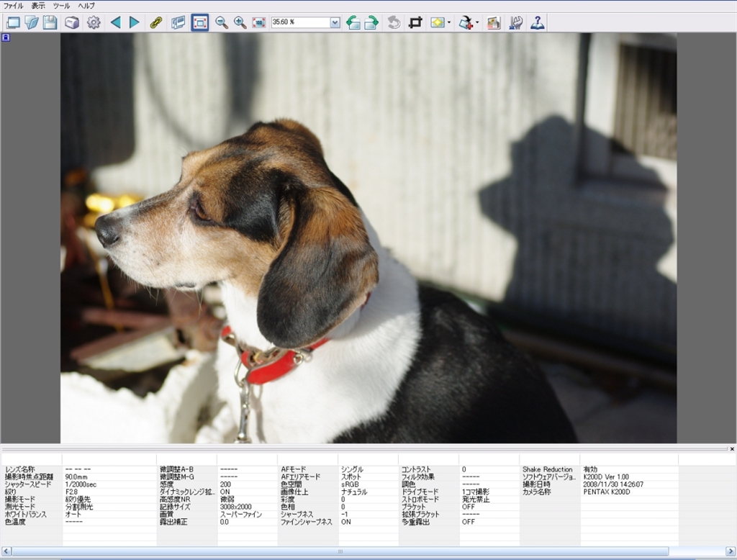
Task: Toggle the fit-to-window view button
Action: pos(200,22)
